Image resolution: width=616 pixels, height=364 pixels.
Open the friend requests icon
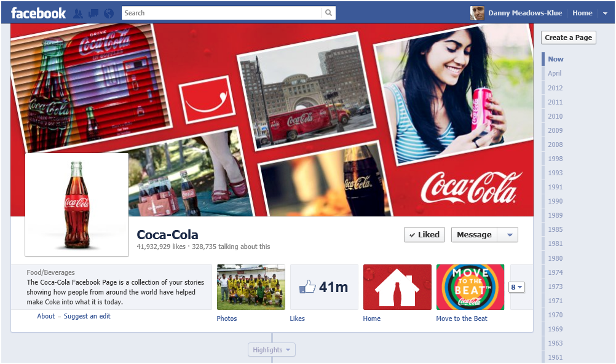[x=78, y=13]
